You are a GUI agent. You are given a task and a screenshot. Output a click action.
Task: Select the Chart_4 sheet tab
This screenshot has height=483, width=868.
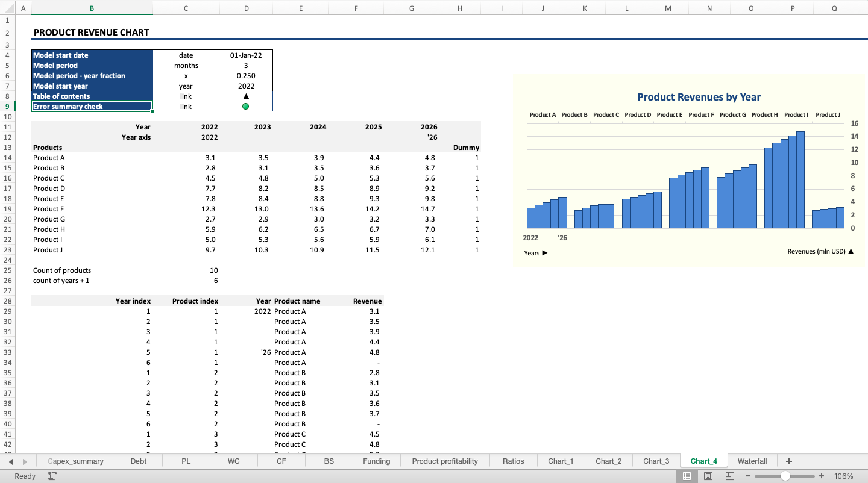tap(703, 461)
